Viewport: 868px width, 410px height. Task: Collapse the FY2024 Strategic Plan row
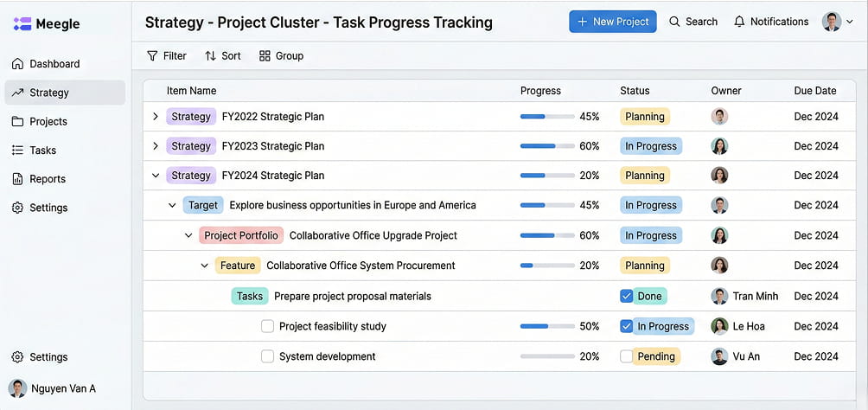pyautogui.click(x=156, y=176)
